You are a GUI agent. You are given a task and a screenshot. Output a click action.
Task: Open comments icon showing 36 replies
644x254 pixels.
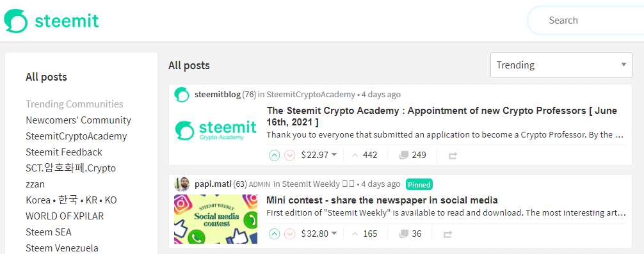(x=404, y=234)
